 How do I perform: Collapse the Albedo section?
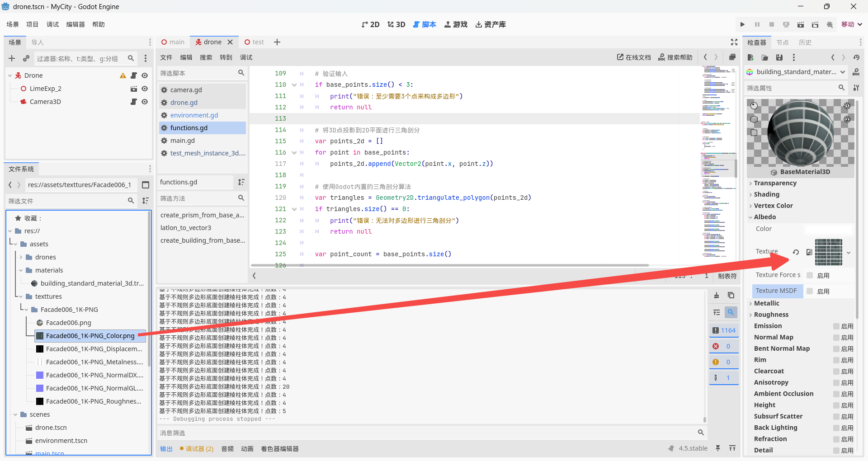tap(764, 217)
